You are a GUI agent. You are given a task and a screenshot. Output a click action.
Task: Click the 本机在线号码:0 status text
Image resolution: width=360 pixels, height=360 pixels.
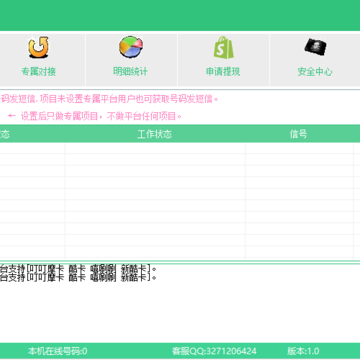click(58, 351)
